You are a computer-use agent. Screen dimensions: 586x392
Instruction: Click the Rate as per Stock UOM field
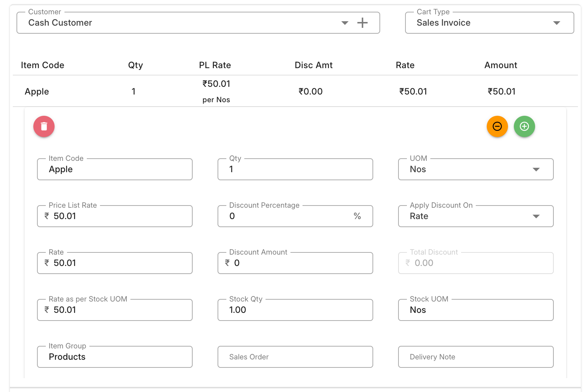coord(115,310)
